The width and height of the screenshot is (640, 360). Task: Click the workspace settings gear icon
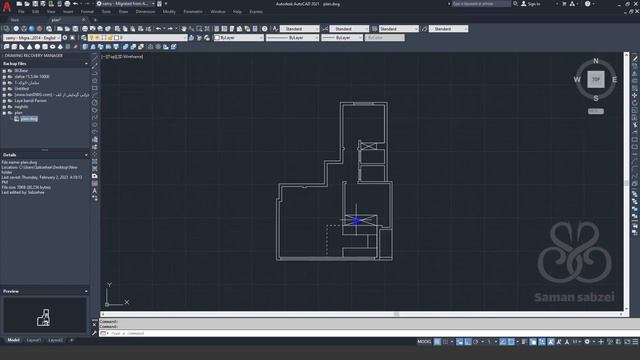[x=64, y=38]
